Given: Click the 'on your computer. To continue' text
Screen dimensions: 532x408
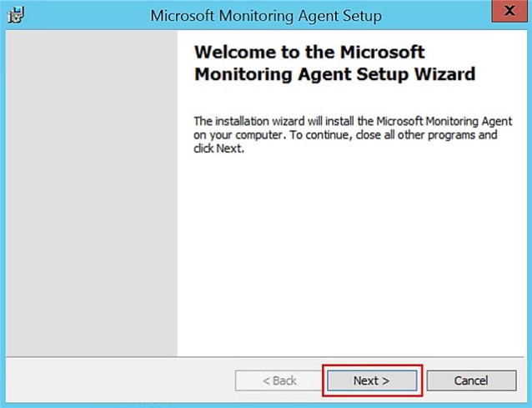Looking at the screenshot, I should 273,135.
